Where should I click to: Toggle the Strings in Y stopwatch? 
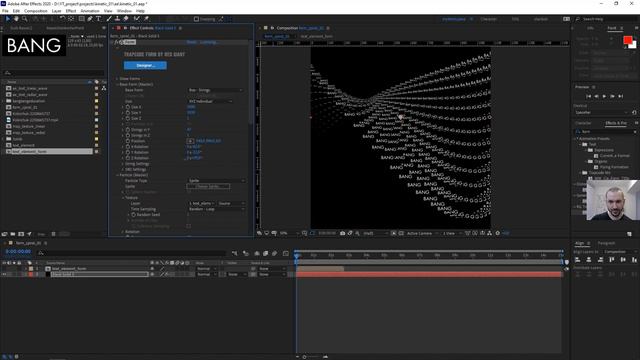pos(128,130)
